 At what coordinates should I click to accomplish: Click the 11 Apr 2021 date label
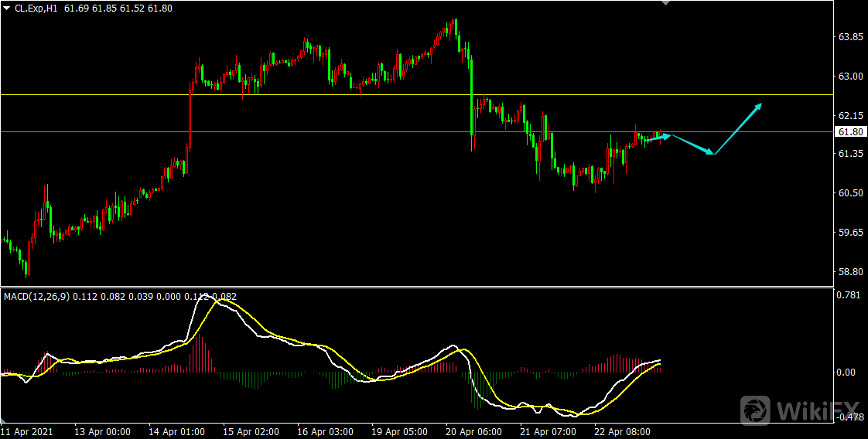(x=28, y=431)
